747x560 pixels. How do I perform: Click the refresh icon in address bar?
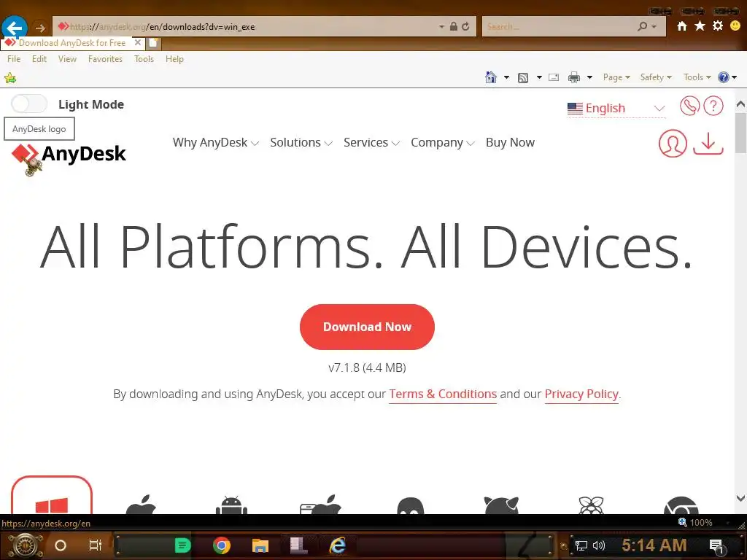(x=465, y=27)
